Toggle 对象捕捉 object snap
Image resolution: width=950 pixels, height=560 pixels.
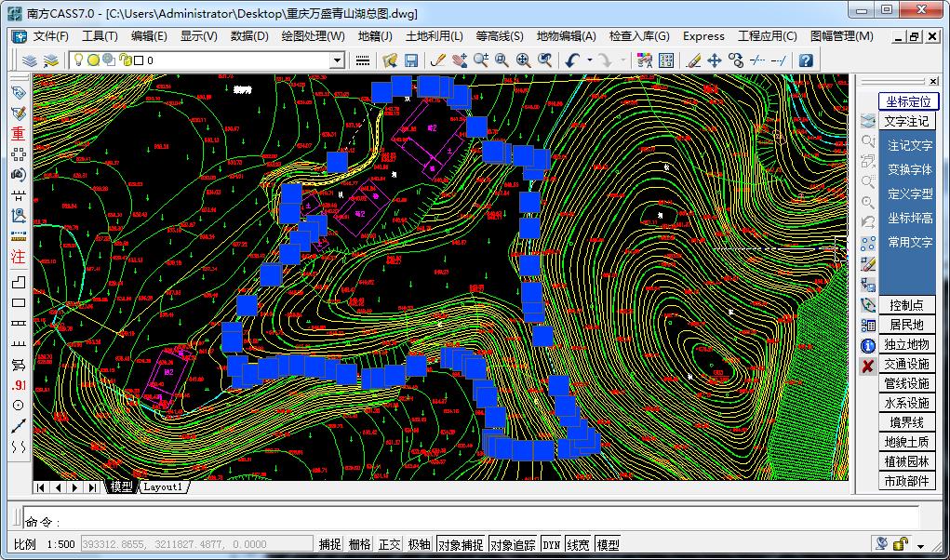pos(460,545)
